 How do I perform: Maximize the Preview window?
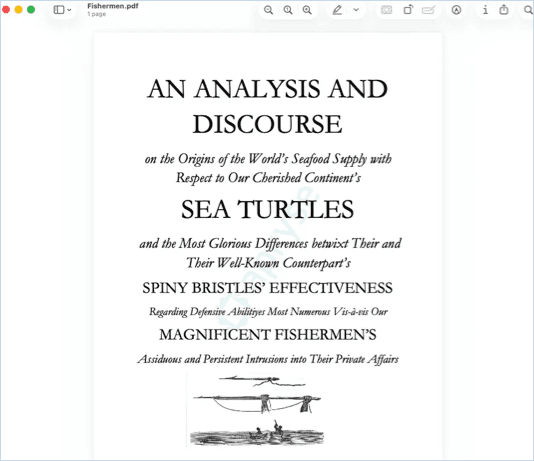(x=31, y=10)
